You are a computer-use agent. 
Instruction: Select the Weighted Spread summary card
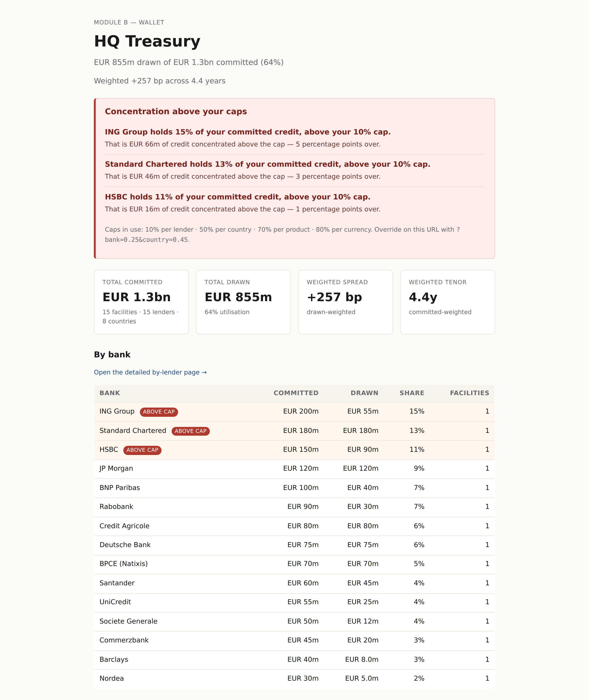pos(346,302)
